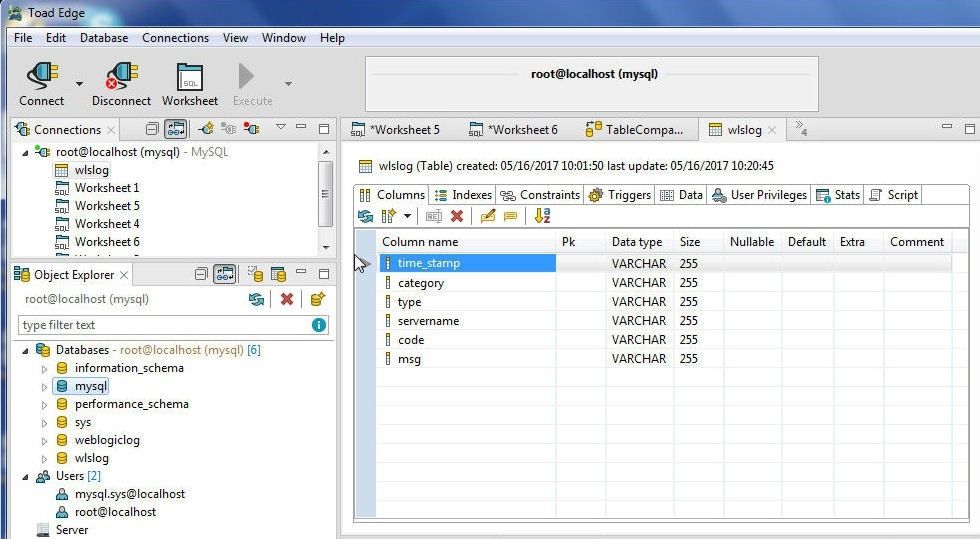Switch to *Worksheet 5 editor tab

pyautogui.click(x=396, y=129)
